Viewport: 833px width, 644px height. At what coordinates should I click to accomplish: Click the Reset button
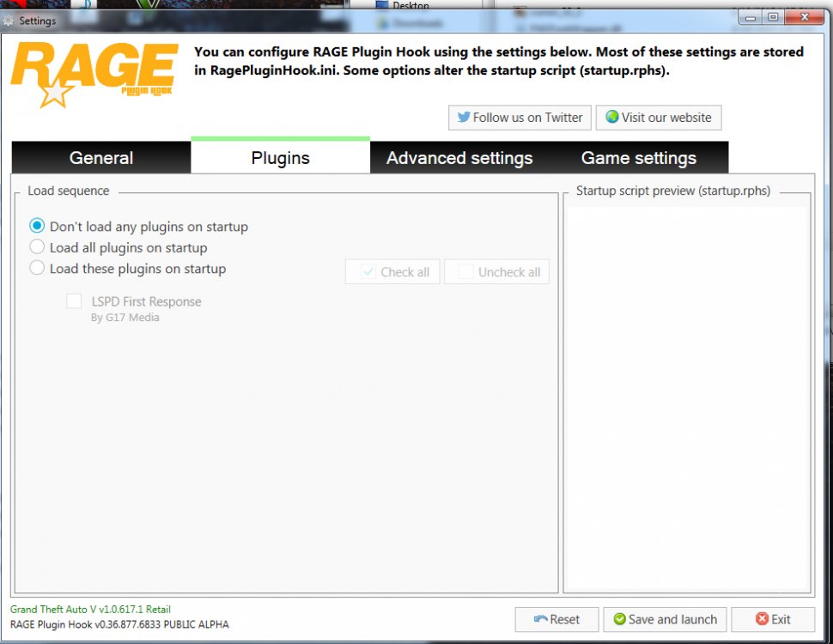click(556, 620)
